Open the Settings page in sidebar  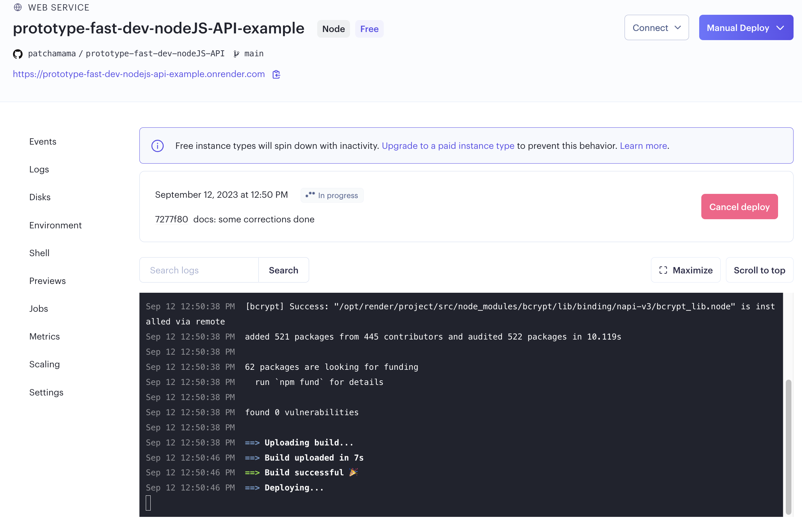tap(46, 392)
